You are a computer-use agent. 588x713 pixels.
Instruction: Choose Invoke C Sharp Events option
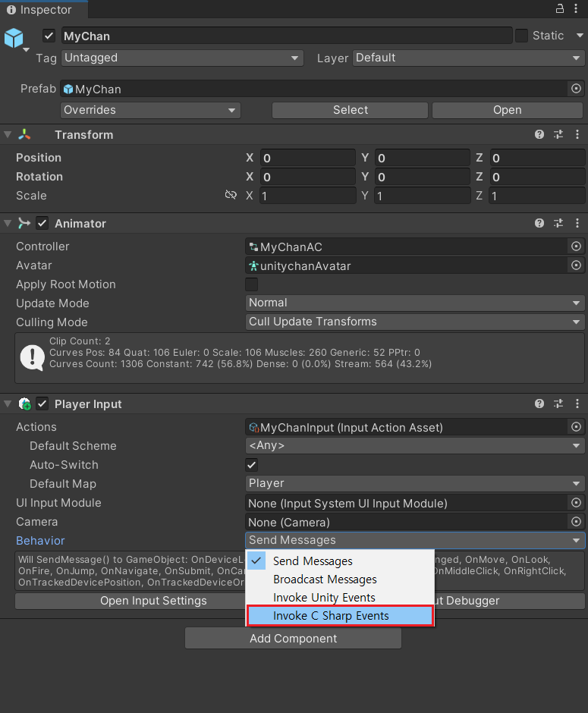tap(340, 616)
